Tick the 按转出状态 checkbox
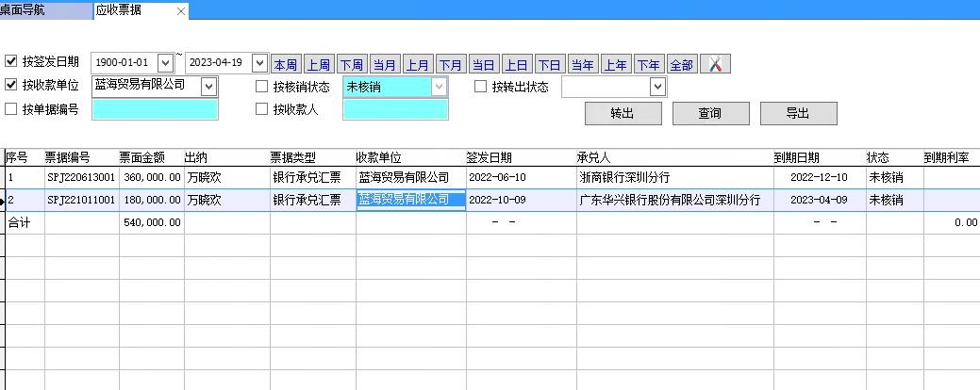This screenshot has height=390, width=980. (x=481, y=87)
